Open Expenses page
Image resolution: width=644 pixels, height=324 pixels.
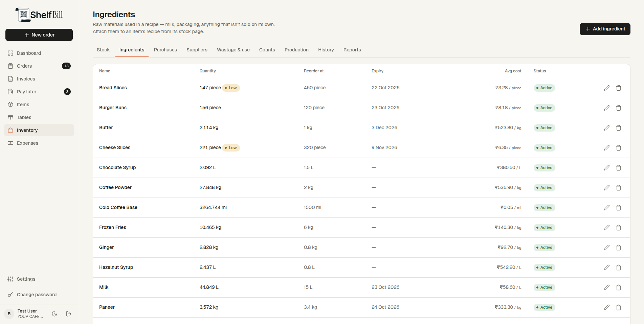pos(39,143)
